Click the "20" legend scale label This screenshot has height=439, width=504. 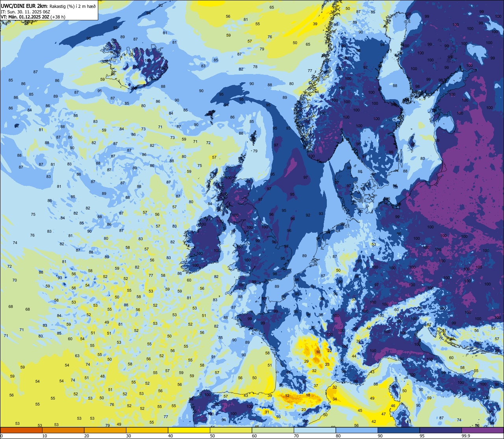point(87,436)
